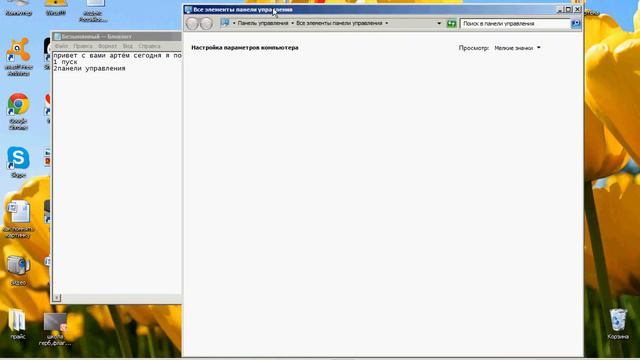
Task: Open the Word document desktop icon
Action: [18, 219]
